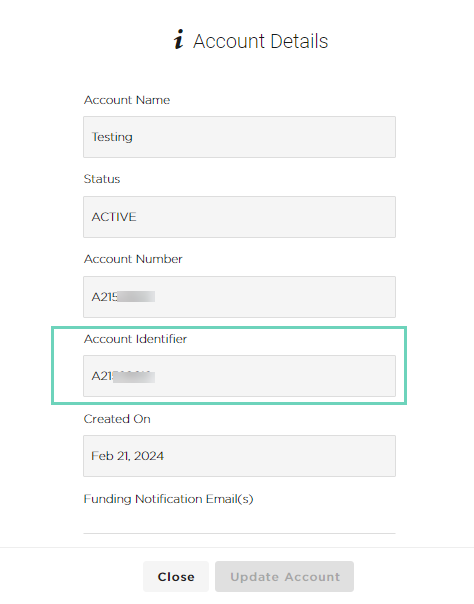Select the Account Name field containing Testing
Viewport: 474px width, 604px height.
point(240,137)
